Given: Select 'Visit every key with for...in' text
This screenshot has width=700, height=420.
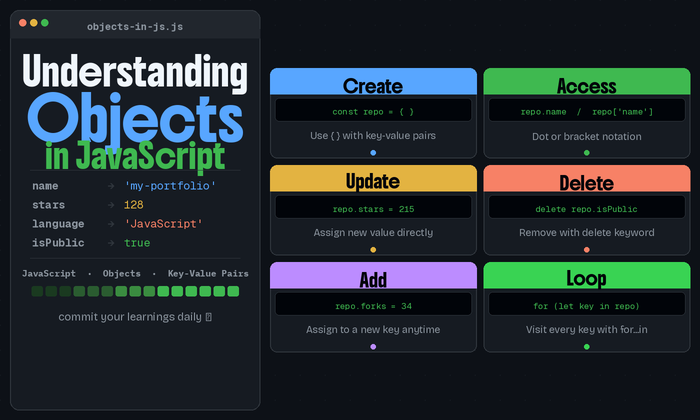Looking at the screenshot, I should (587, 329).
